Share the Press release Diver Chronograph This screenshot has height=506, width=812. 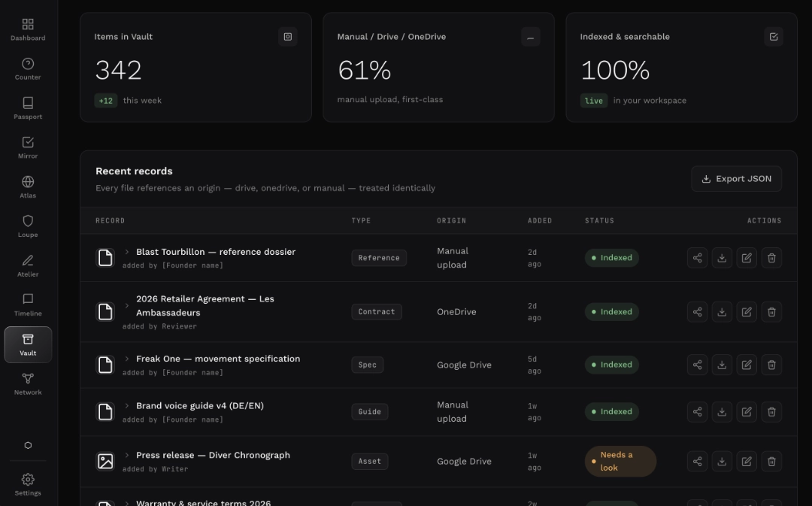(x=698, y=462)
